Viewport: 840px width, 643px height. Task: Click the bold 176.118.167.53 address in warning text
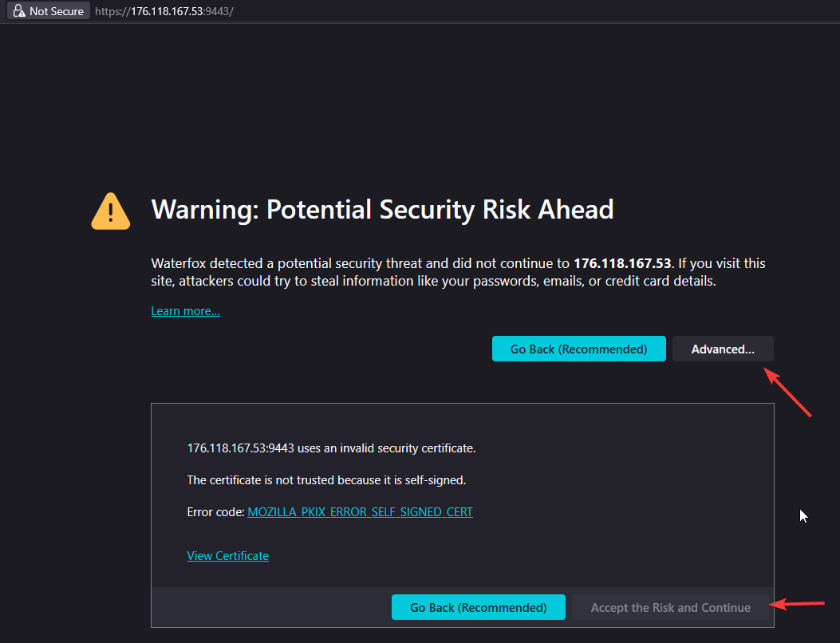coord(622,263)
